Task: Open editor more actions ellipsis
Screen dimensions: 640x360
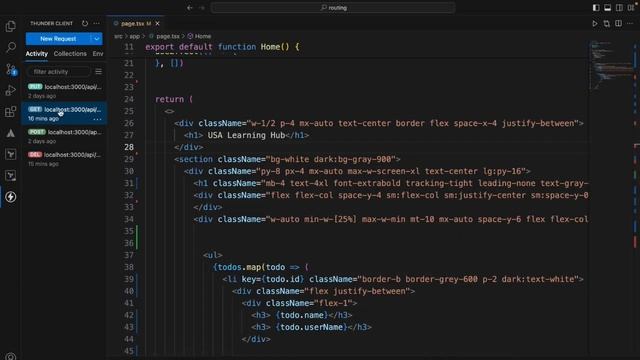Action: (630, 24)
